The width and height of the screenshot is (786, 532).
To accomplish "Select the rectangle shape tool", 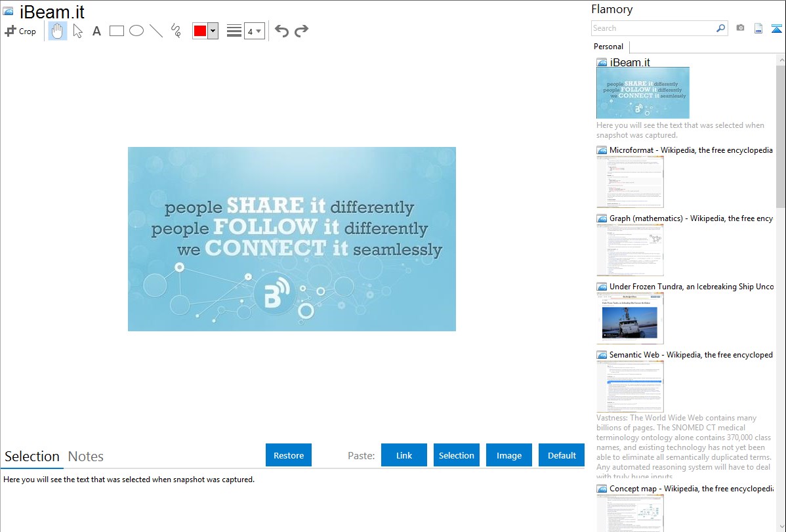I will (116, 31).
